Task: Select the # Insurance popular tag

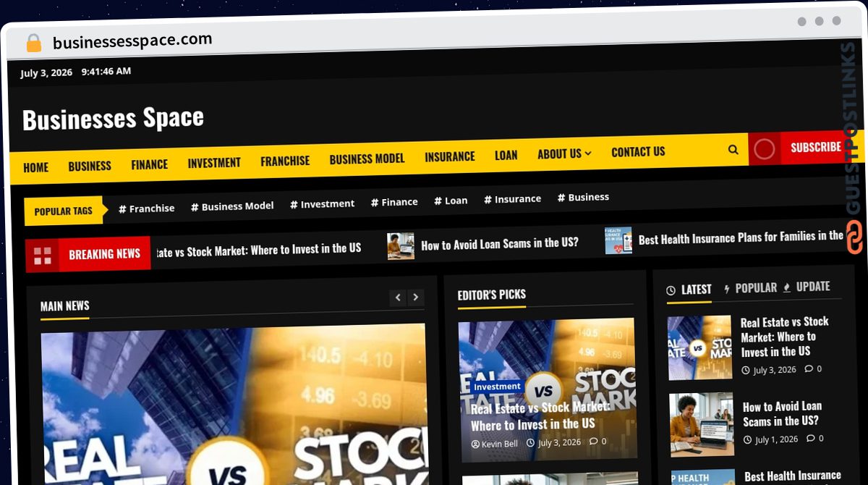Action: coord(512,199)
